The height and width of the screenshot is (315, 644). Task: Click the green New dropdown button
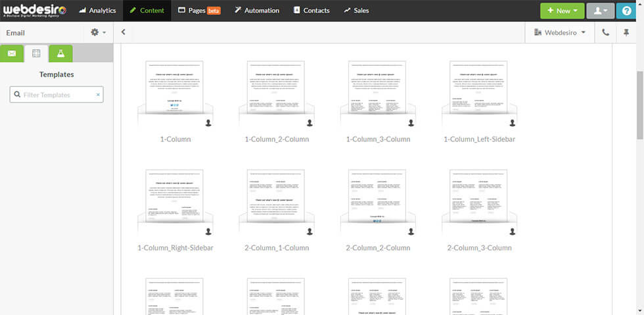click(x=563, y=11)
